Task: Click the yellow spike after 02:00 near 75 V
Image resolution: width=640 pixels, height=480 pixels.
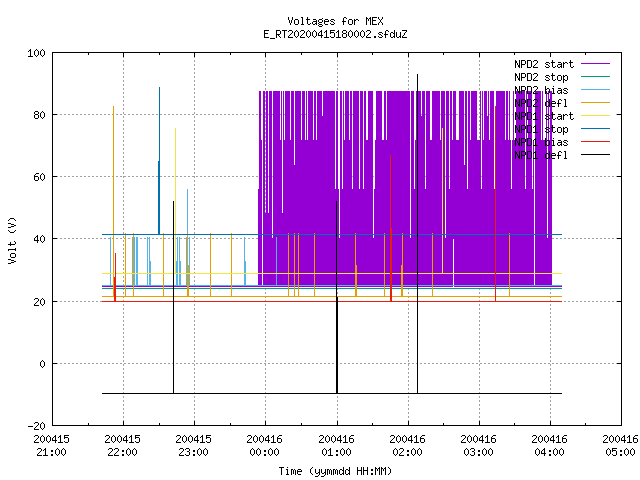Action: [x=442, y=200]
